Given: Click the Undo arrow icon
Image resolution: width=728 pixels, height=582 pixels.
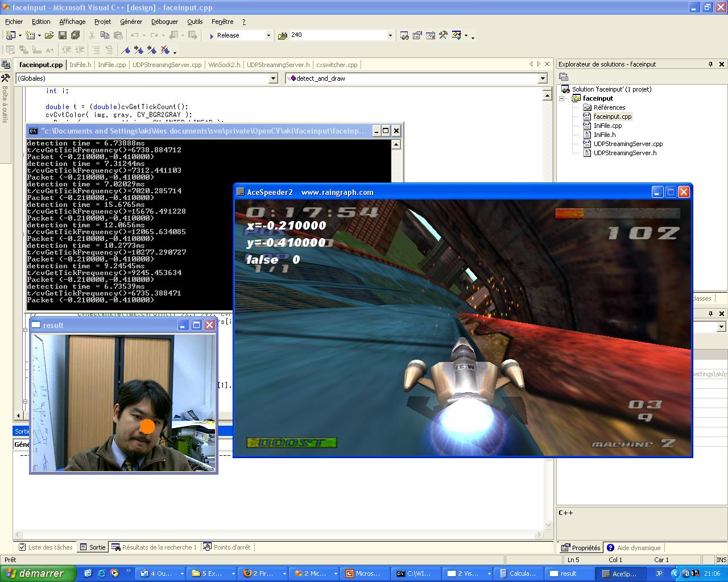Looking at the screenshot, I should (134, 35).
